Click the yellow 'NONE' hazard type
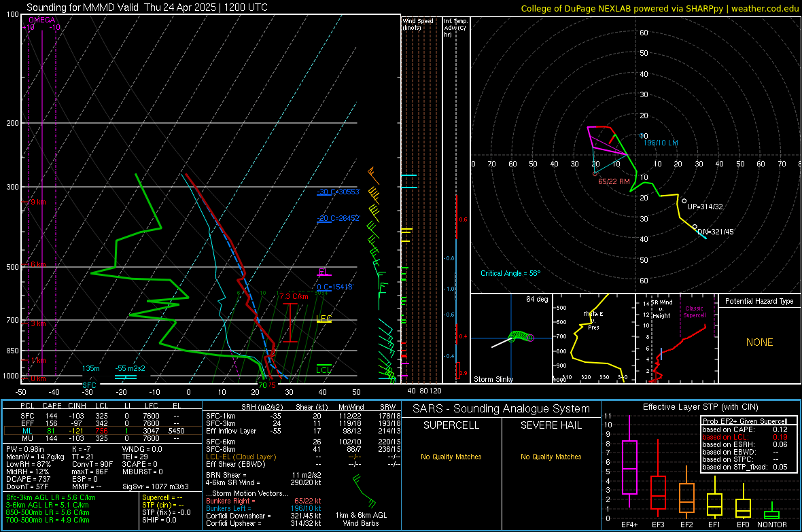Image resolution: width=802 pixels, height=532 pixels. coord(759,342)
